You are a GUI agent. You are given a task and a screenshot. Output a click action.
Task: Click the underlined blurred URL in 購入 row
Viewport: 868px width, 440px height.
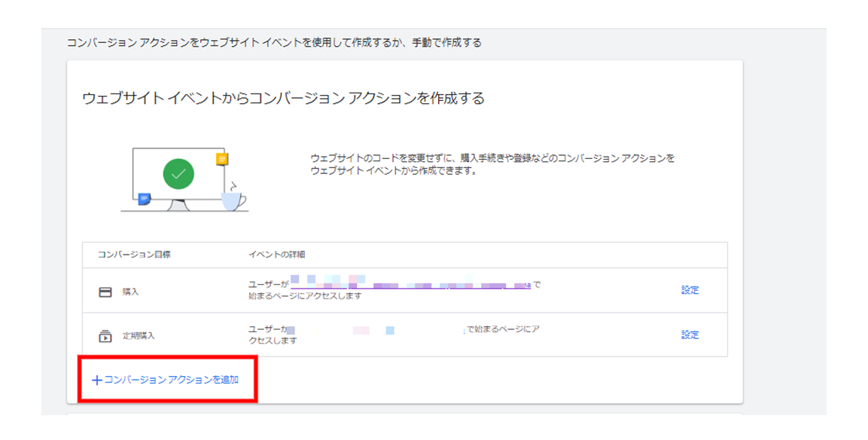coord(411,285)
